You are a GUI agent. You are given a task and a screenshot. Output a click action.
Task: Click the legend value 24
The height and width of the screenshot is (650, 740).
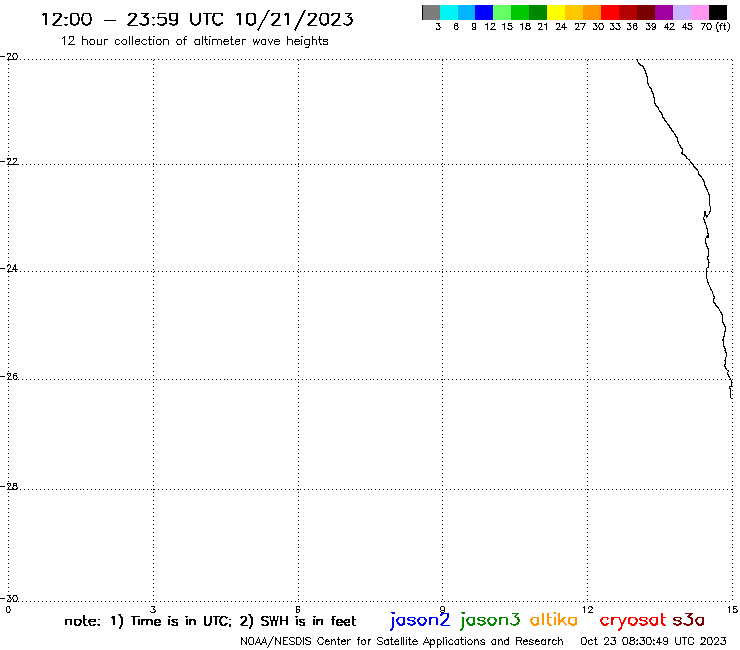point(561,27)
